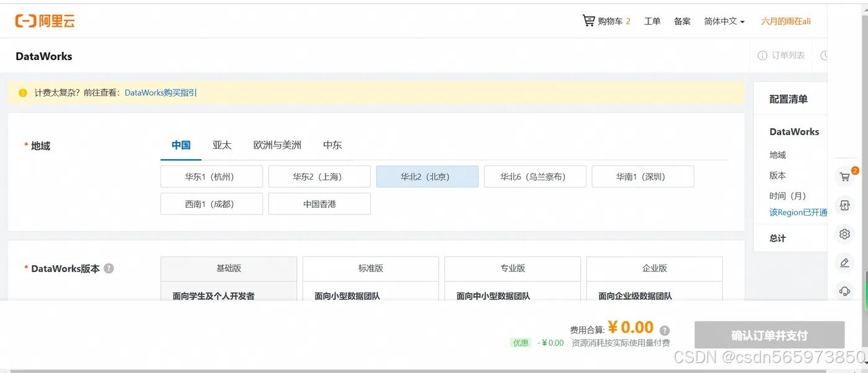868x373 pixels.
Task: Click 确认订单并支付 button
Action: click(x=769, y=335)
